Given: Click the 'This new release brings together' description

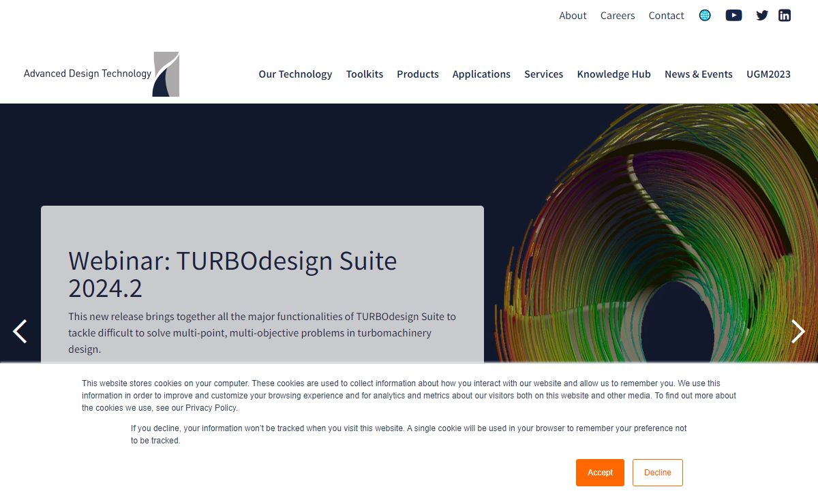Looking at the screenshot, I should [262, 333].
